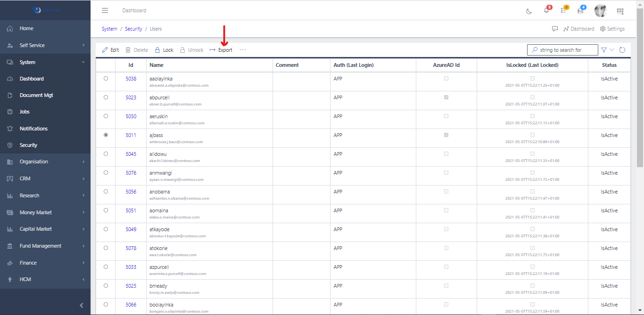Select radio button for user 5023
644x315 pixels.
coord(106,97)
